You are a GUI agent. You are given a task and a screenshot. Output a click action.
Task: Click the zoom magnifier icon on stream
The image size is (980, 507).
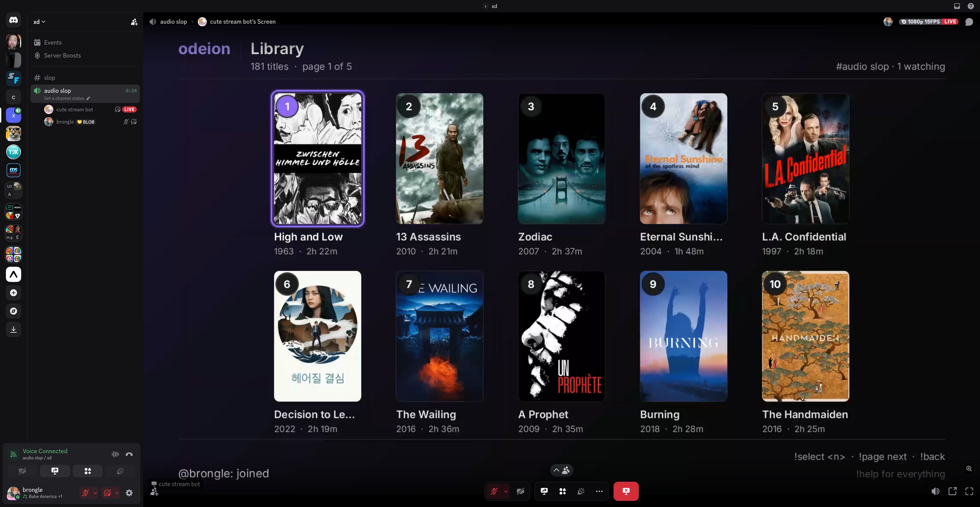(969, 468)
